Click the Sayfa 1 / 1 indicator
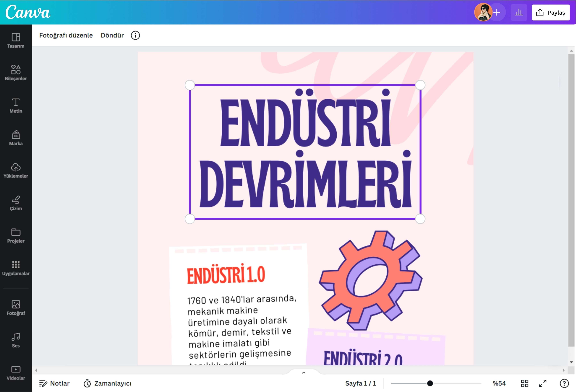 click(361, 383)
